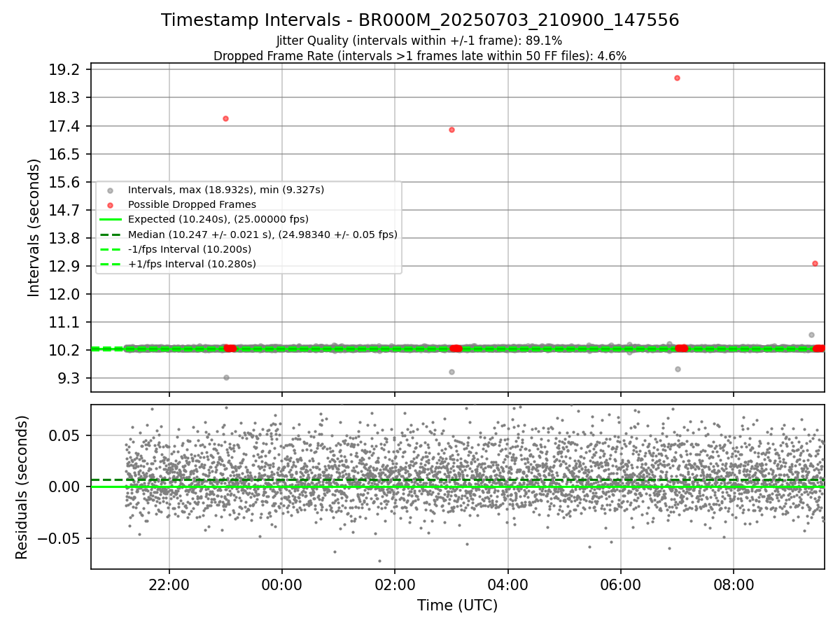Viewport: 840px width, 630px height.
Task: Click the 9.3 y-axis tick label
Action: point(71,378)
